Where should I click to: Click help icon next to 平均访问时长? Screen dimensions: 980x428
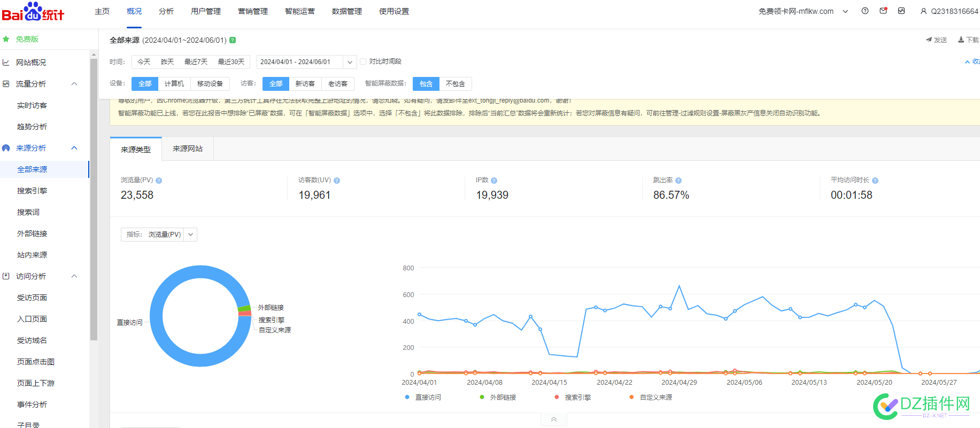click(x=875, y=181)
